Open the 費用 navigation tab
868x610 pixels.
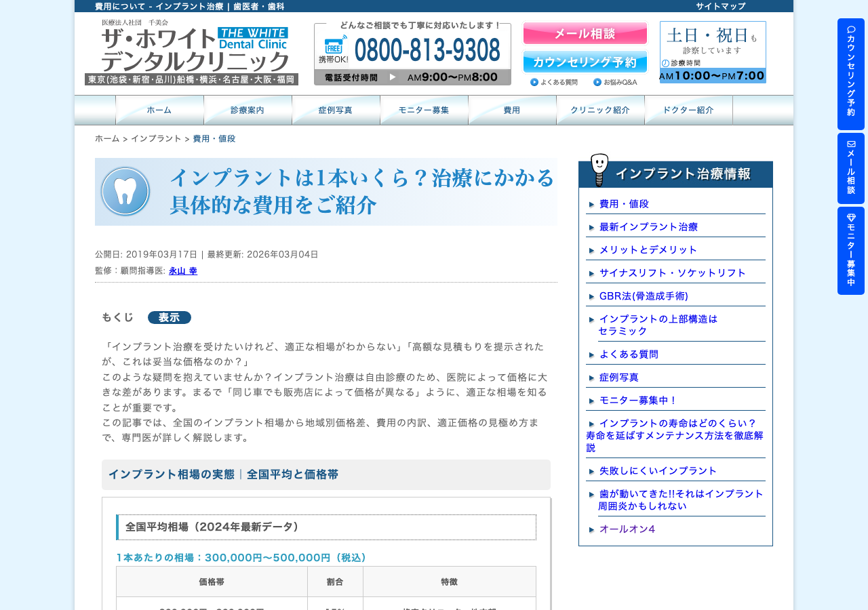pyautogui.click(x=512, y=110)
